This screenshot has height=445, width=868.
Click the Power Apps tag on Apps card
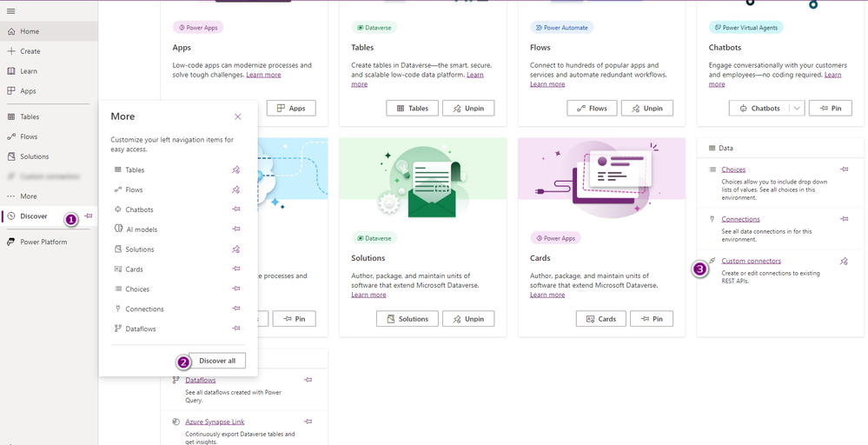point(198,27)
